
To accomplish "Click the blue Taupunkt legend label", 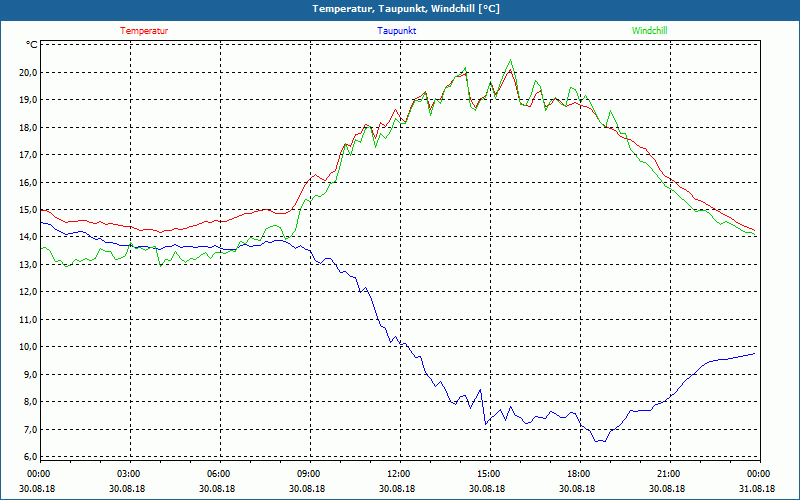I will [x=397, y=31].
